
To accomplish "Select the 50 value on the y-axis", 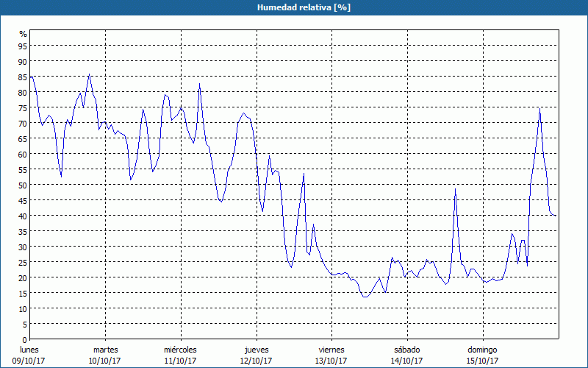I will coord(23,185).
